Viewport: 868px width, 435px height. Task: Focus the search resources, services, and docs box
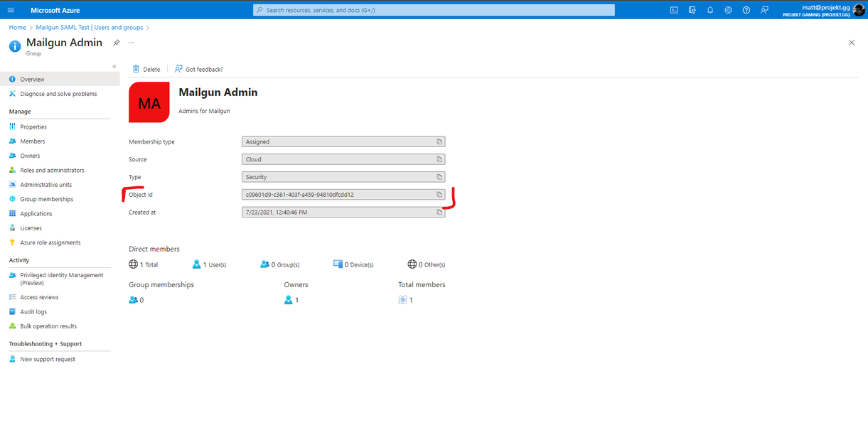point(434,10)
